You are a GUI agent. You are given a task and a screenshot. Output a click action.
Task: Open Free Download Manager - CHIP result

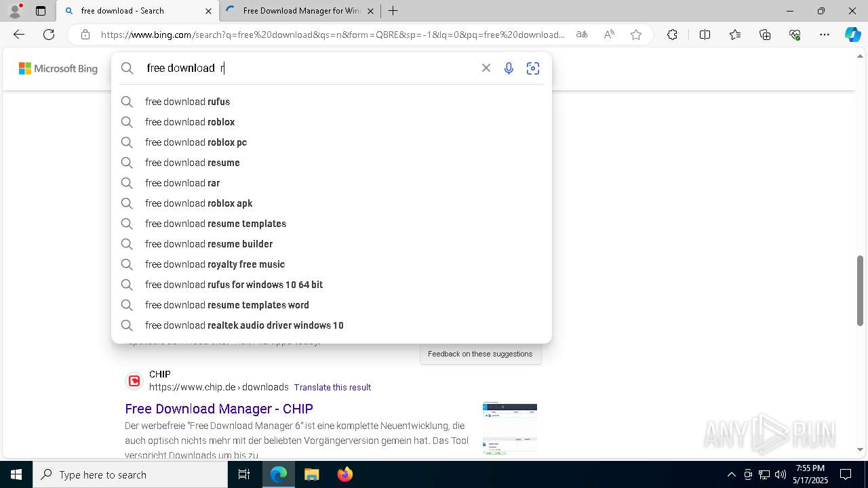click(219, 409)
